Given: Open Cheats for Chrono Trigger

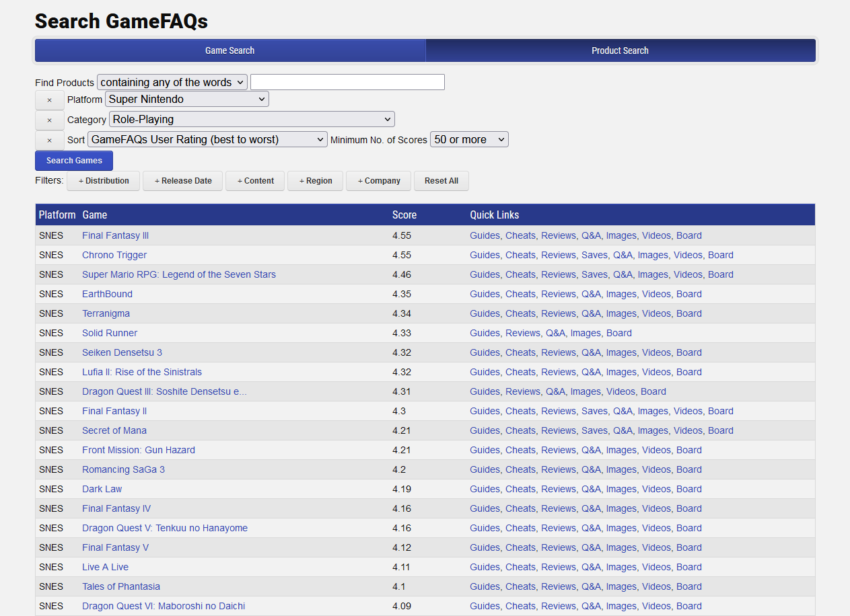Looking at the screenshot, I should 521,255.
